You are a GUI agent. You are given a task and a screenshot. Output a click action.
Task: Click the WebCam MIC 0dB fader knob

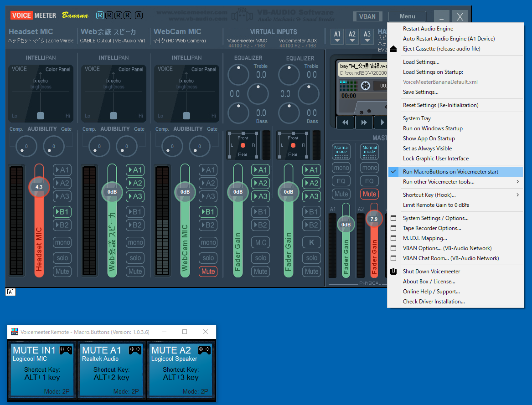coord(185,192)
